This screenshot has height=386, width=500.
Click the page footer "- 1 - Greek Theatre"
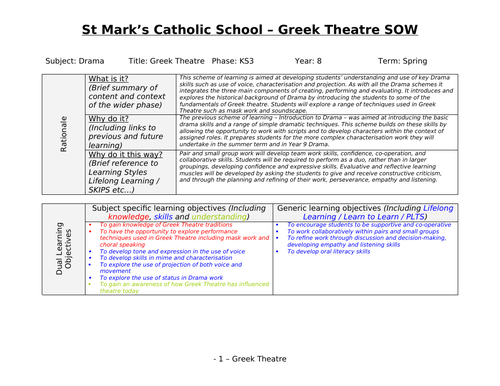click(250, 359)
